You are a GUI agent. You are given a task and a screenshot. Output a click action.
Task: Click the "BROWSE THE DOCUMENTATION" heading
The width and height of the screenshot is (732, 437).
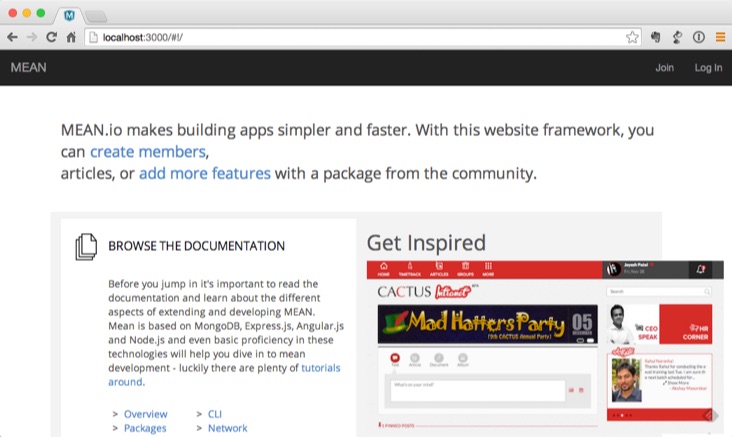coord(197,246)
